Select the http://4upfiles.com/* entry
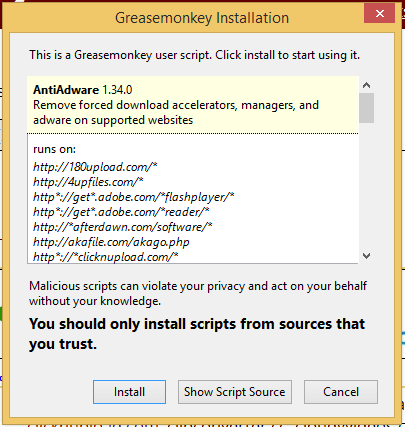405x427 pixels. tap(88, 182)
